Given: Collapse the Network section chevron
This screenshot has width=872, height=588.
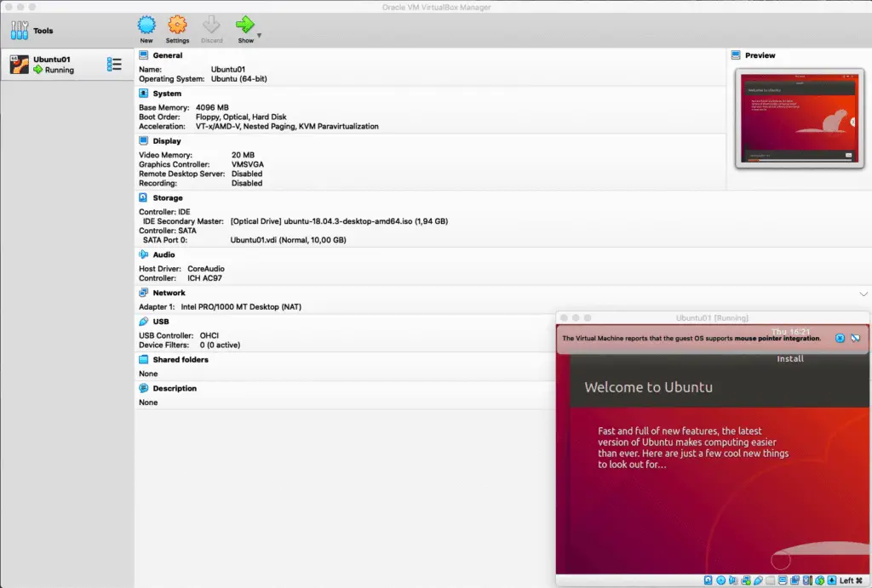Looking at the screenshot, I should pyautogui.click(x=863, y=294).
